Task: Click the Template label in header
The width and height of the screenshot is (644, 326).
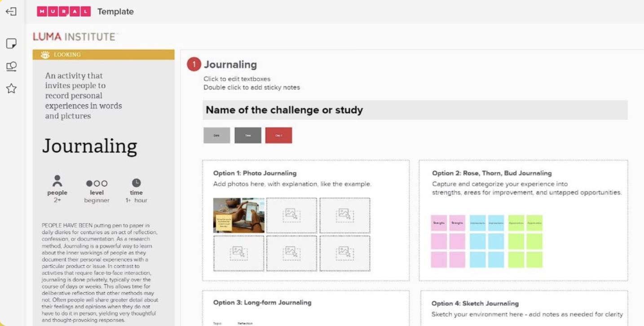Action: pos(115,12)
